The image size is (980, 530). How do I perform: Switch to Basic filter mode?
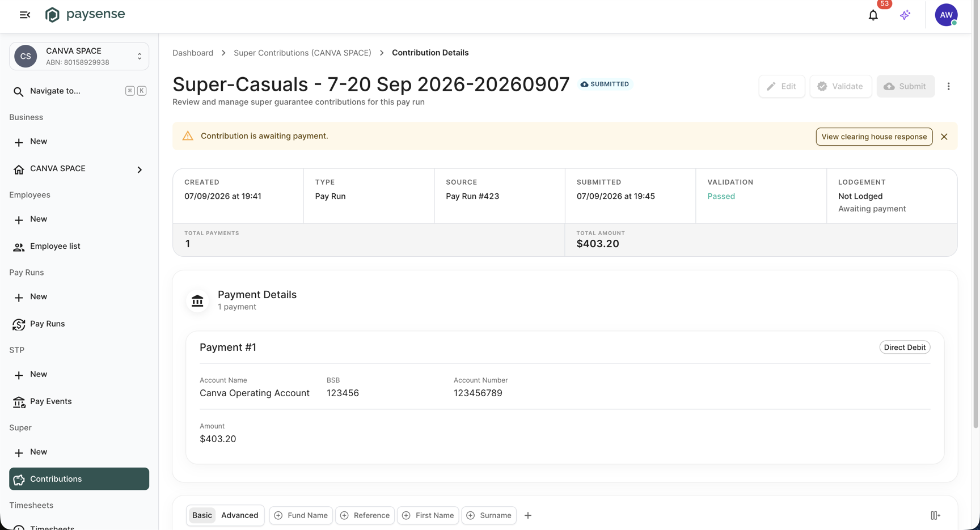202,515
